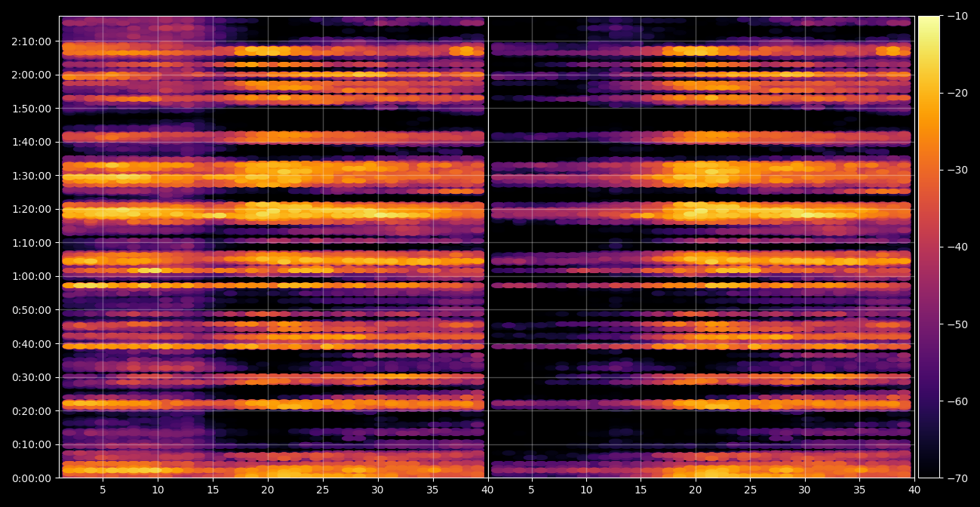Select x-axis tick 35 under left heatmap
This screenshot has height=507, width=980.
pyautogui.click(x=433, y=490)
